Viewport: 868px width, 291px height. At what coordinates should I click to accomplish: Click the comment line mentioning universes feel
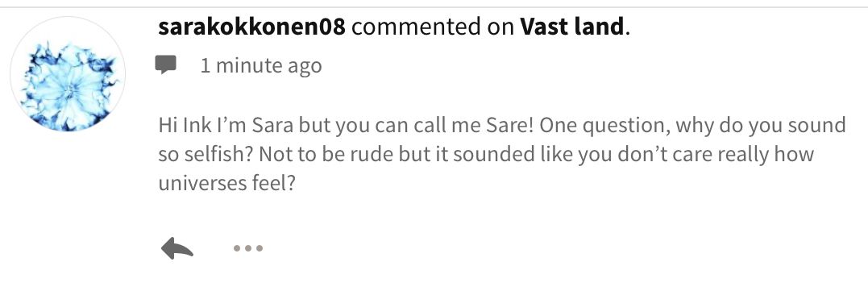(226, 184)
